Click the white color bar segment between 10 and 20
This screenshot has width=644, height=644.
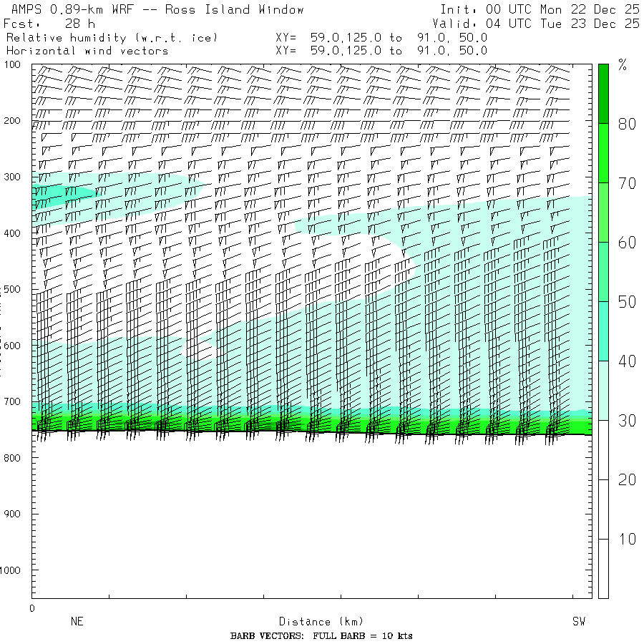[x=603, y=509]
